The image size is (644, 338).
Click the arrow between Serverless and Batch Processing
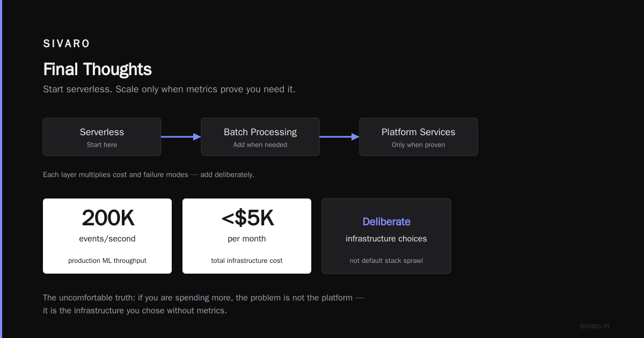(x=181, y=137)
